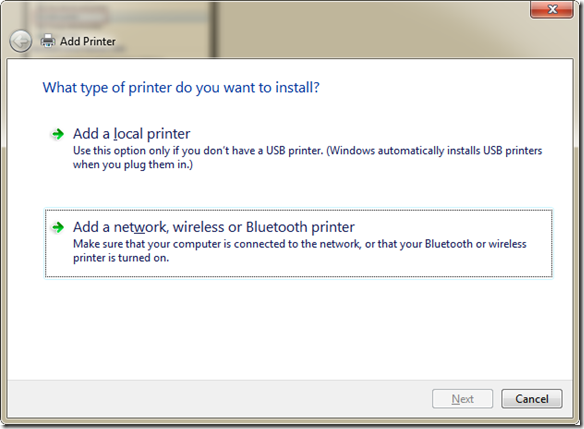The width and height of the screenshot is (584, 429).
Task: Click the Add Printer title text
Action: tap(88, 41)
